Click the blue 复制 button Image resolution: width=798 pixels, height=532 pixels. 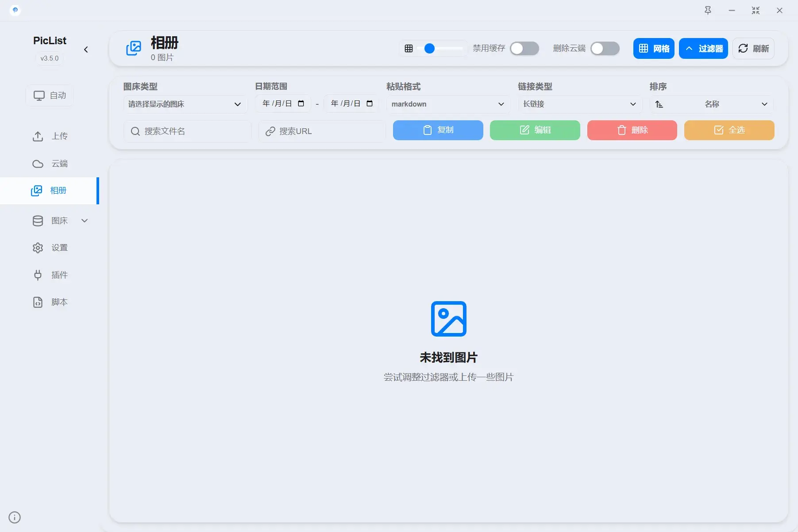438,130
